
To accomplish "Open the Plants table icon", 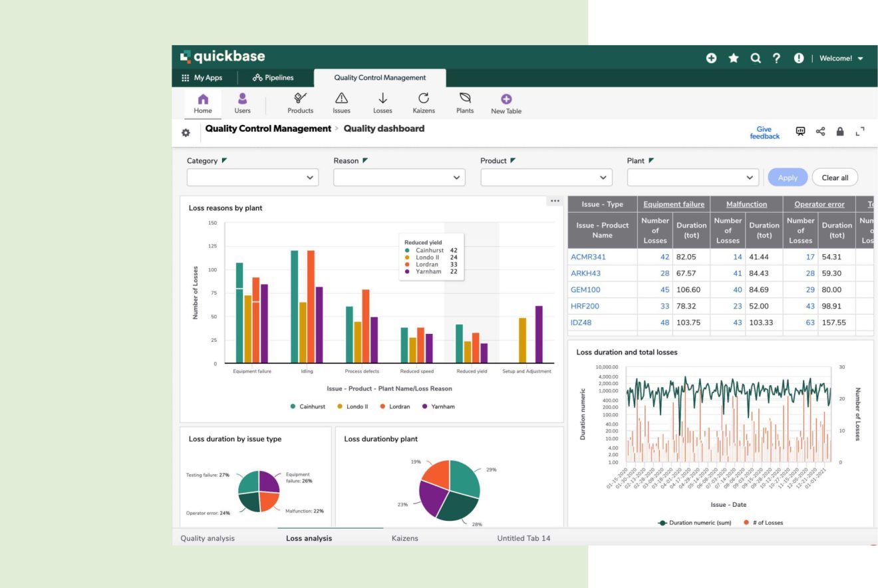I will pos(465,98).
